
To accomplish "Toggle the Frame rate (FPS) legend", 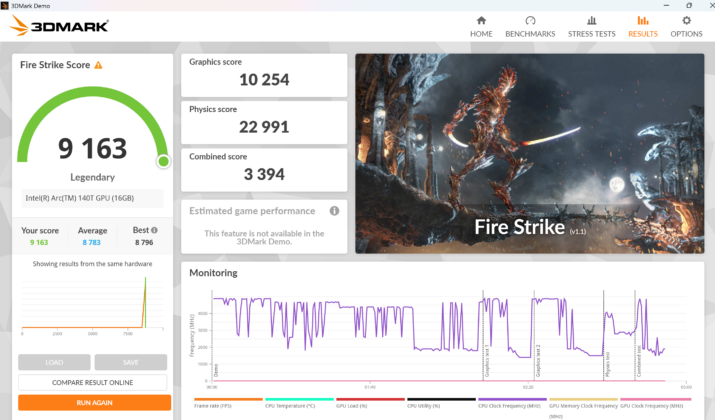I will (x=228, y=403).
